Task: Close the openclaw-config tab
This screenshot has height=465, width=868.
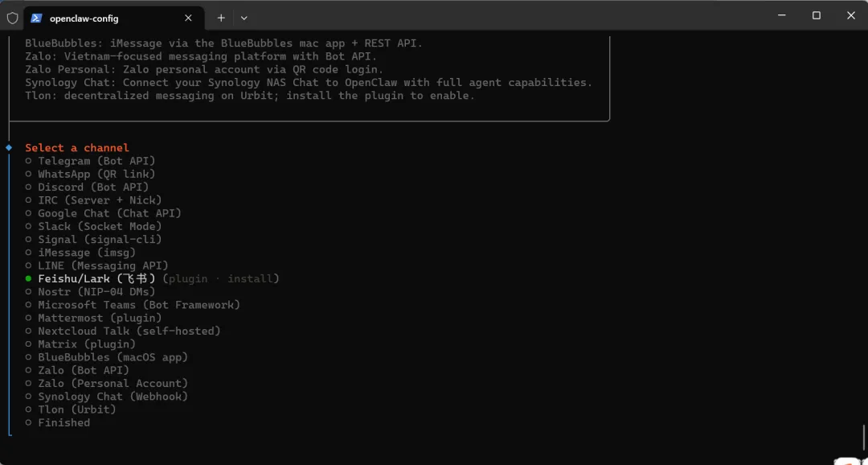Action: click(x=188, y=18)
